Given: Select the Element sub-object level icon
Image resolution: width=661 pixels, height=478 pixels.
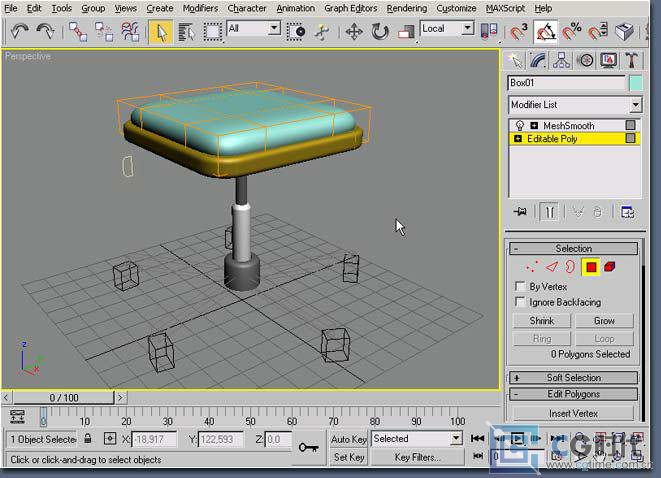Looking at the screenshot, I should coord(610,267).
